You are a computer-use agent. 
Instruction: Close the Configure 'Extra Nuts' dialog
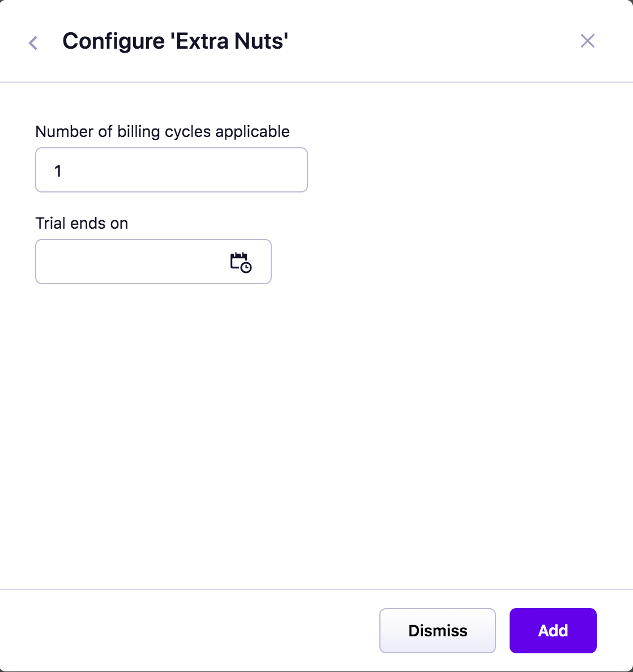[x=587, y=41]
